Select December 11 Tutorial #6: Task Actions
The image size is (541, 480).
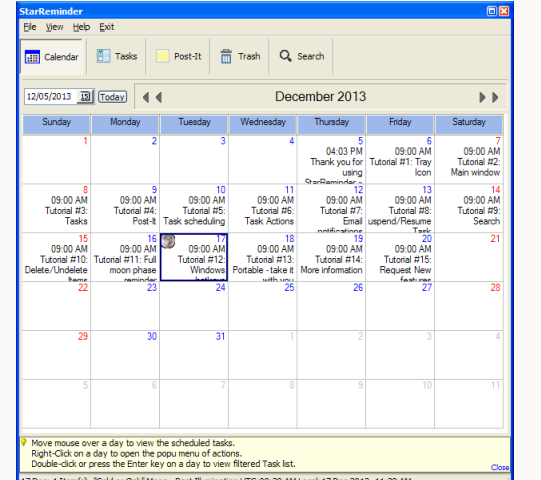point(262,208)
